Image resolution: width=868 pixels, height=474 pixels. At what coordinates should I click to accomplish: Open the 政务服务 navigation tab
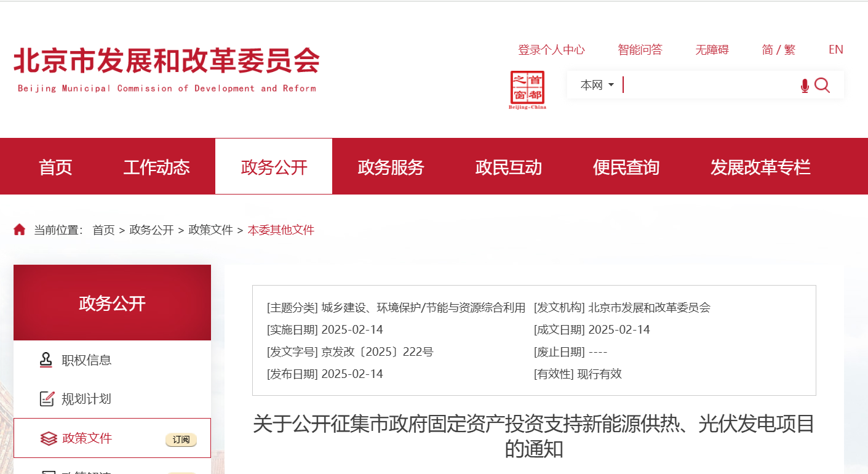coord(391,167)
